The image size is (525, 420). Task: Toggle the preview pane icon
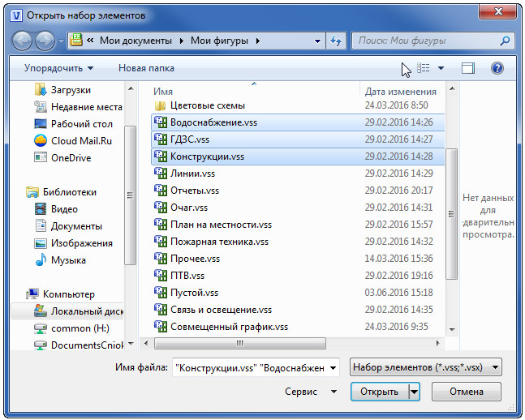point(468,68)
